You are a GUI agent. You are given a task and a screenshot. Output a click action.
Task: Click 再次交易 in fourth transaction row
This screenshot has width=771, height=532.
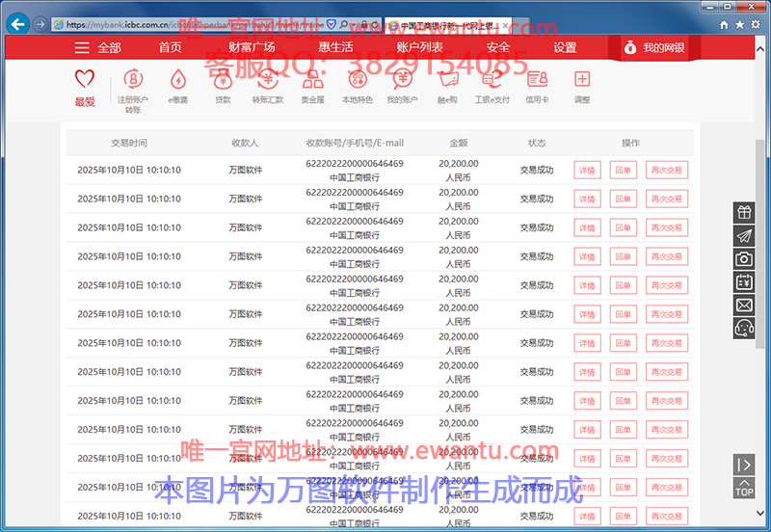pos(667,256)
